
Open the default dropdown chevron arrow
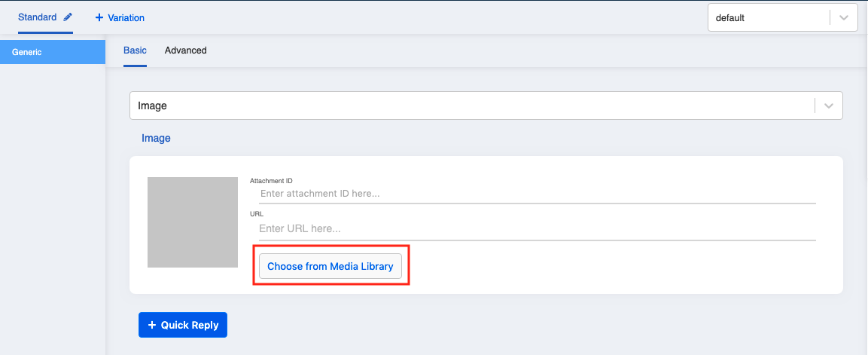pyautogui.click(x=844, y=18)
